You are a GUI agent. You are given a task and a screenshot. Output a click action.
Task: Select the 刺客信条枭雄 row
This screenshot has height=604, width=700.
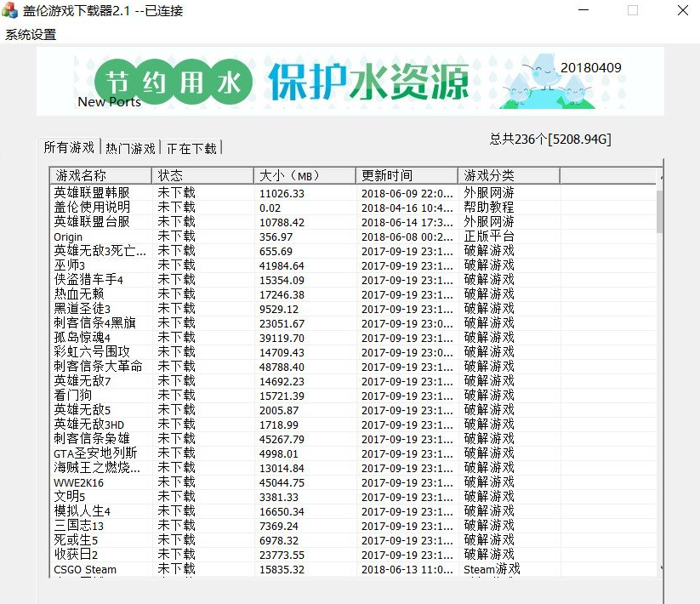tap(353, 439)
